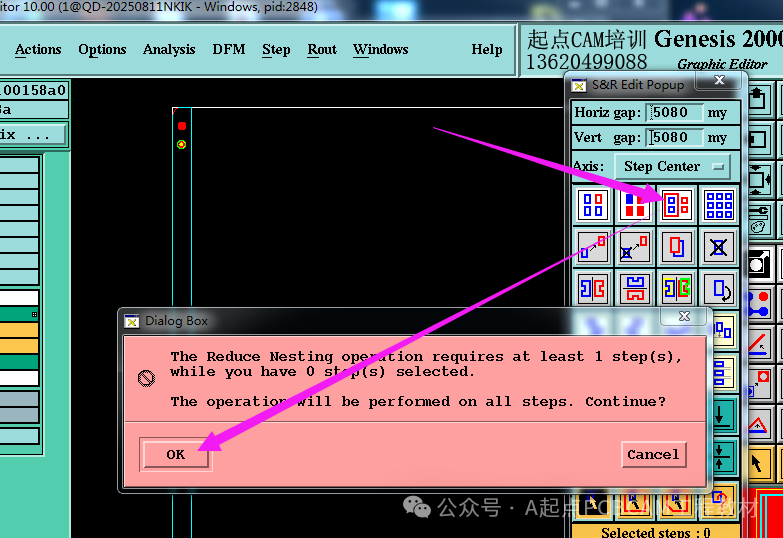The image size is (783, 538).
Task: Click the filled blue and red squares icon
Action: click(x=635, y=205)
